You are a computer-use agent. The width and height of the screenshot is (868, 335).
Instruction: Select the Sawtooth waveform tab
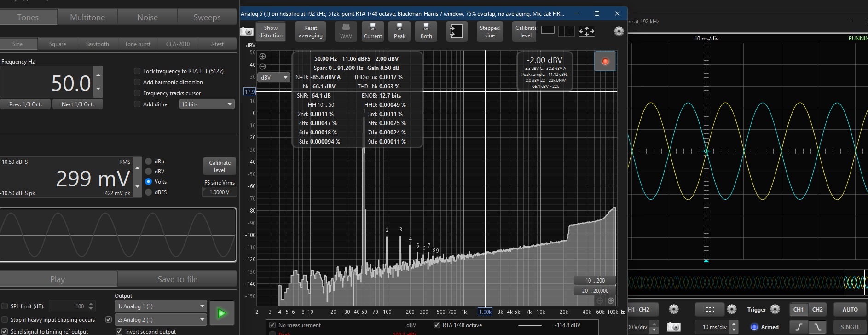(x=98, y=44)
